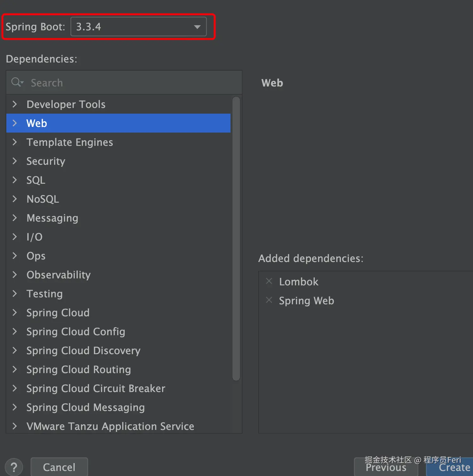Click the dependency Search field
This screenshot has width=473, height=476.
(124, 83)
